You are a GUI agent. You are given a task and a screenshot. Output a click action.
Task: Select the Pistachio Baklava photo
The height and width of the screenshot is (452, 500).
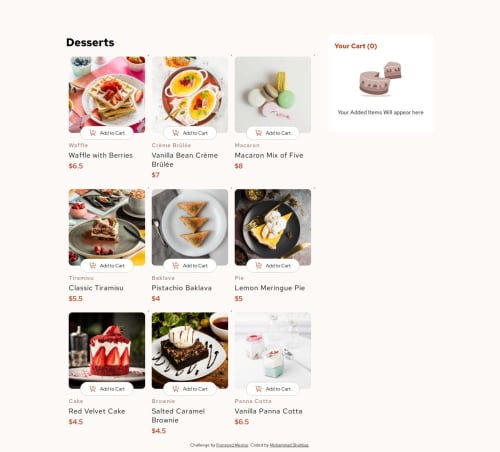(190, 227)
